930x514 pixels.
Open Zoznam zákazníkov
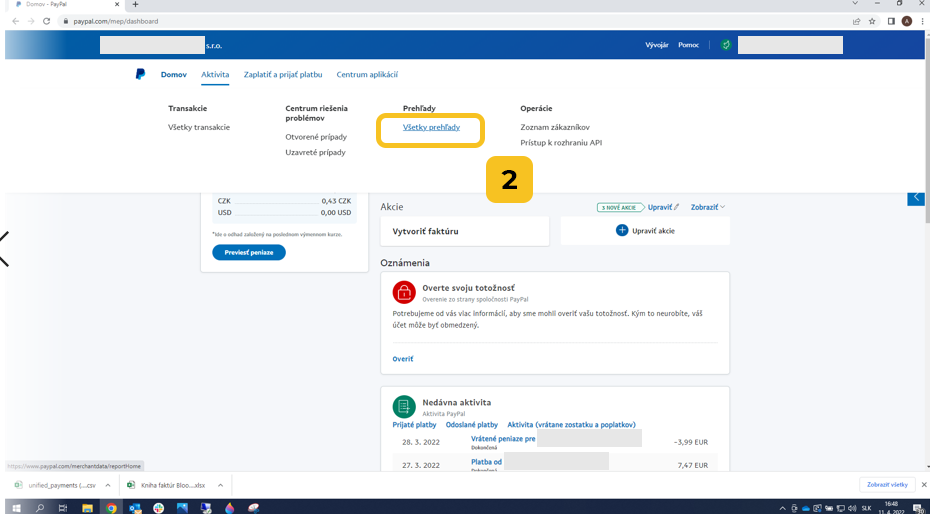555,127
